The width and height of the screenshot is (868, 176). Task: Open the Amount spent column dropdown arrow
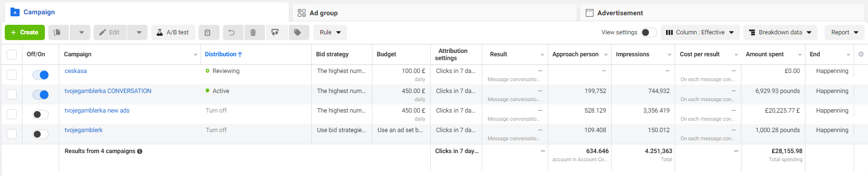(800, 55)
